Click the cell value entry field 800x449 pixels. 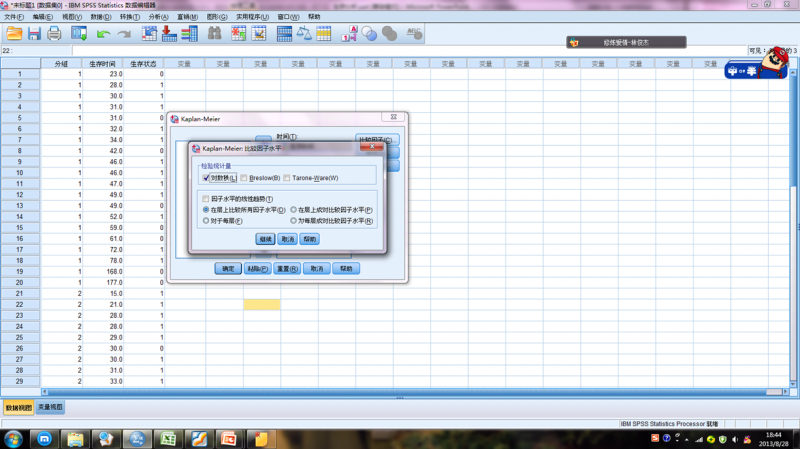click(409, 51)
